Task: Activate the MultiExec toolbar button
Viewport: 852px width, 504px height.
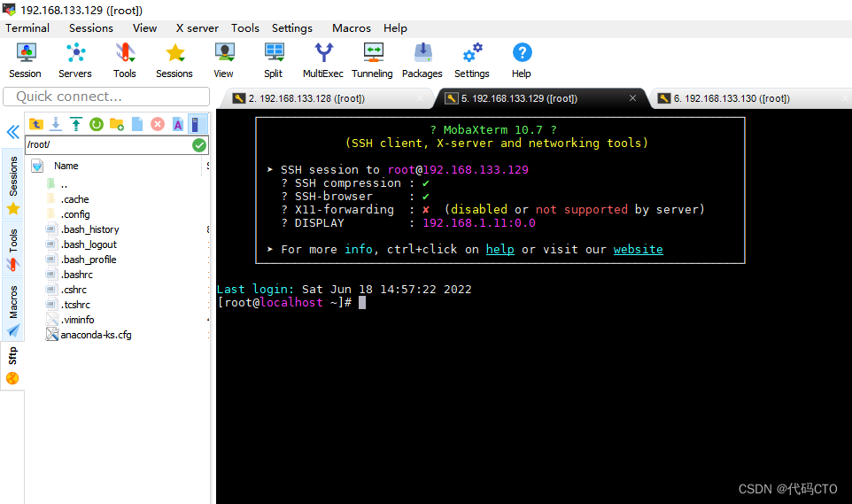Action: [323, 60]
